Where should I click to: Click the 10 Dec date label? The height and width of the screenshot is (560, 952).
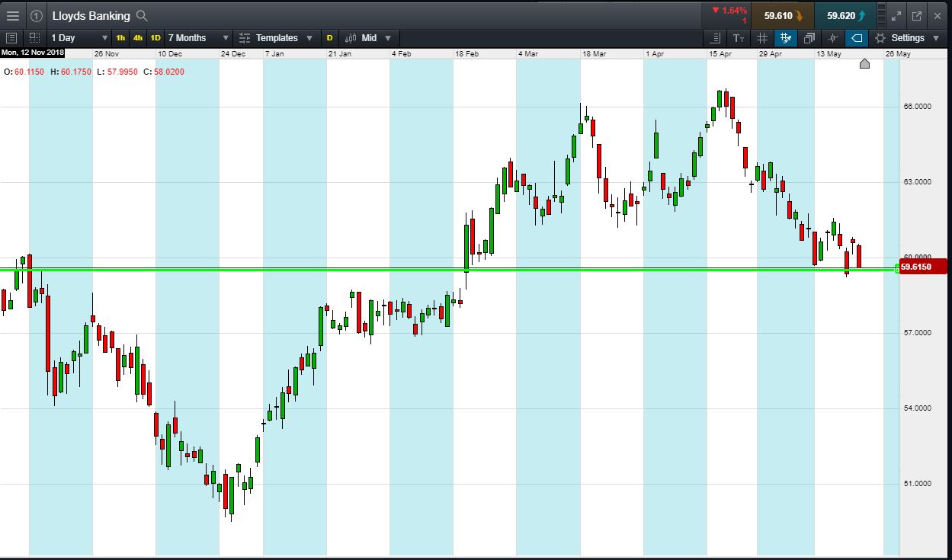click(170, 53)
